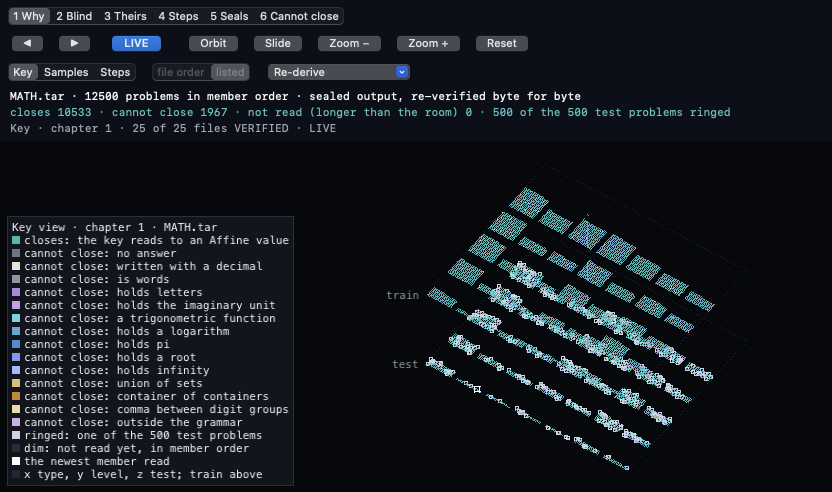The width and height of the screenshot is (832, 492).
Task: Open the '1 Why' chapter tab
Action: click(x=29, y=16)
